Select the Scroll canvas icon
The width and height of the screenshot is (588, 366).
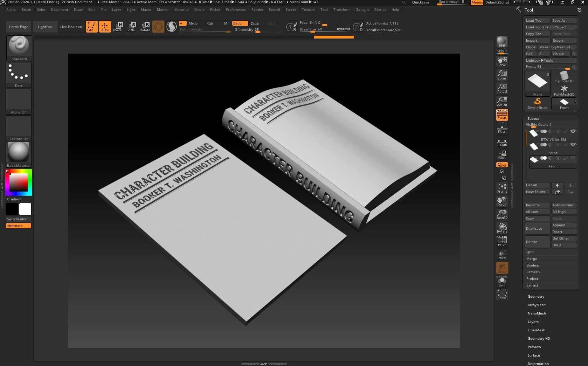pos(502,62)
